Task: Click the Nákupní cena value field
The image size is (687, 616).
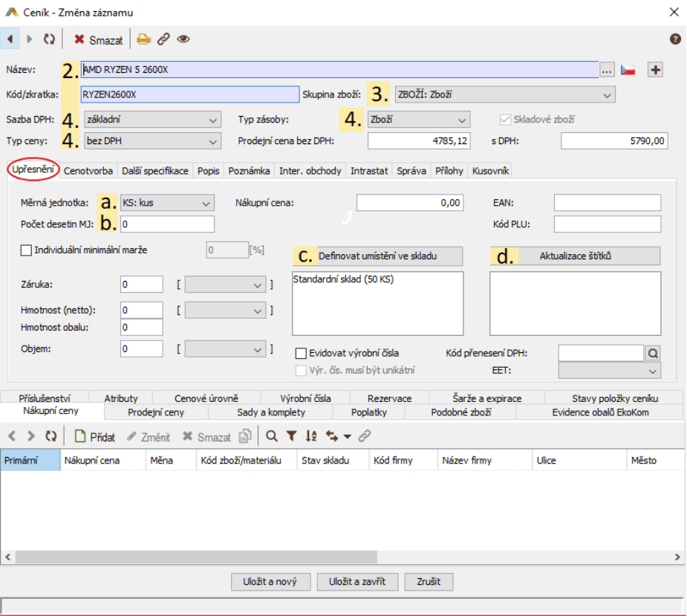Action: [x=410, y=203]
